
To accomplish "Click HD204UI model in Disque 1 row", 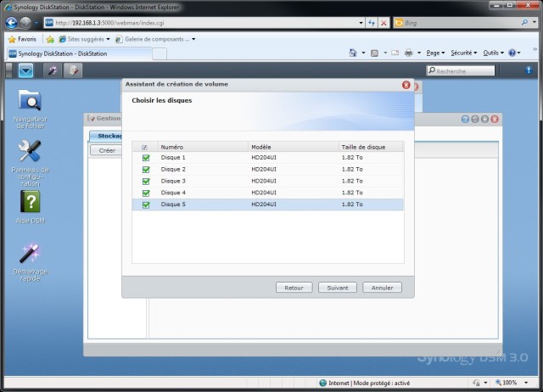I will 264,158.
